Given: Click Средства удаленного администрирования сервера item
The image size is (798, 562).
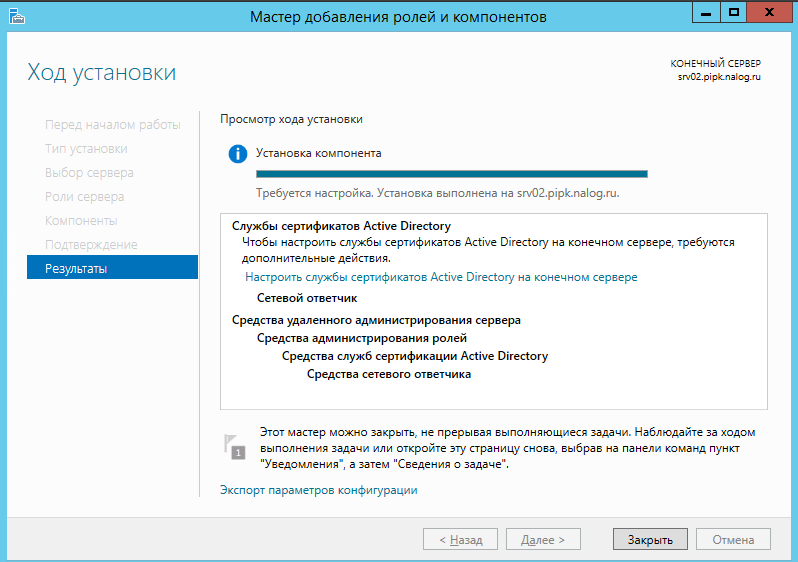Looking at the screenshot, I should [x=376, y=320].
